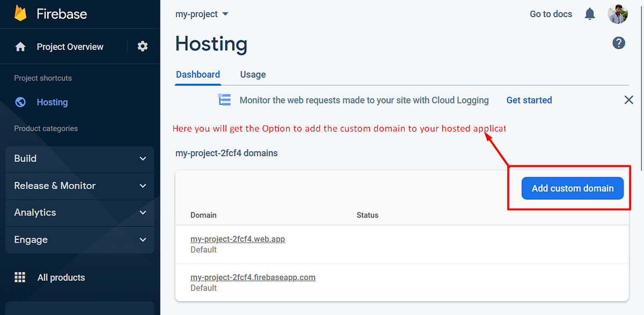Open the Hosting section via its sidebar icon
644x315 pixels.
[x=20, y=102]
